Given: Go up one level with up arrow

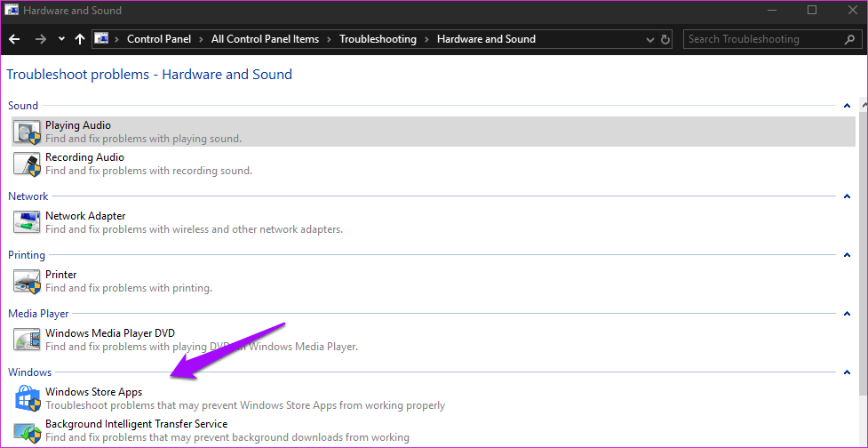Looking at the screenshot, I should pos(80,39).
